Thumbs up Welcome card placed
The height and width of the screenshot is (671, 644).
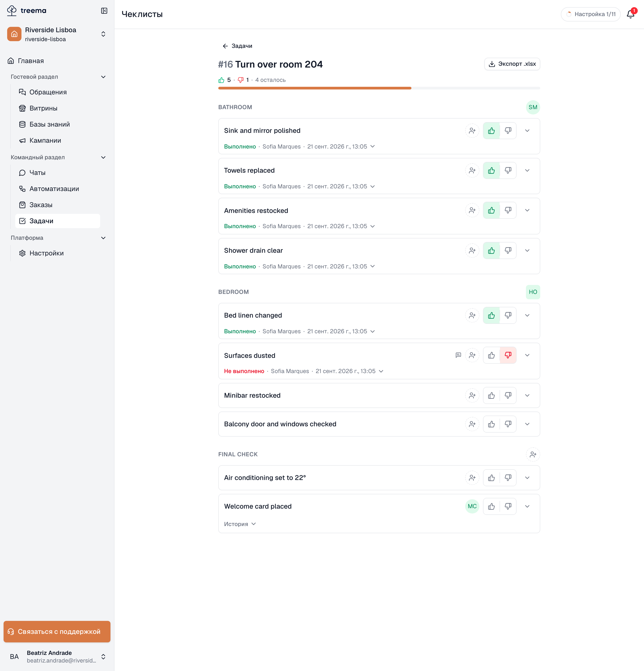491,506
